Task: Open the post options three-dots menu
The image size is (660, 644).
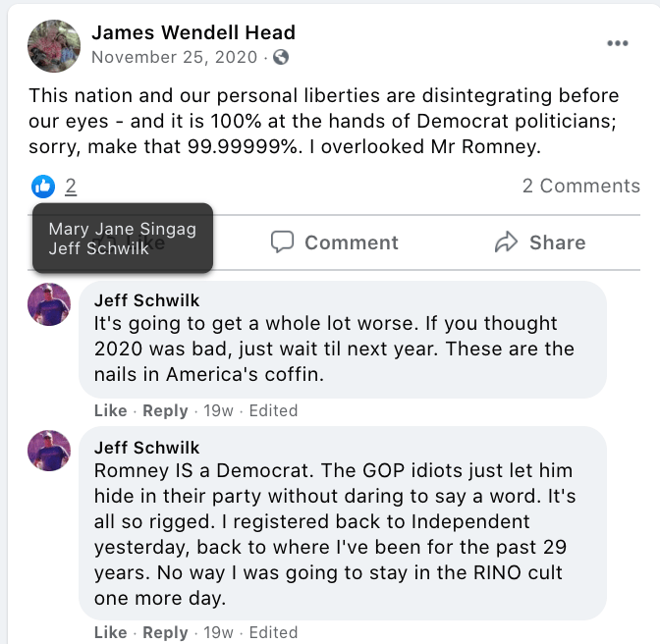Action: [x=617, y=43]
